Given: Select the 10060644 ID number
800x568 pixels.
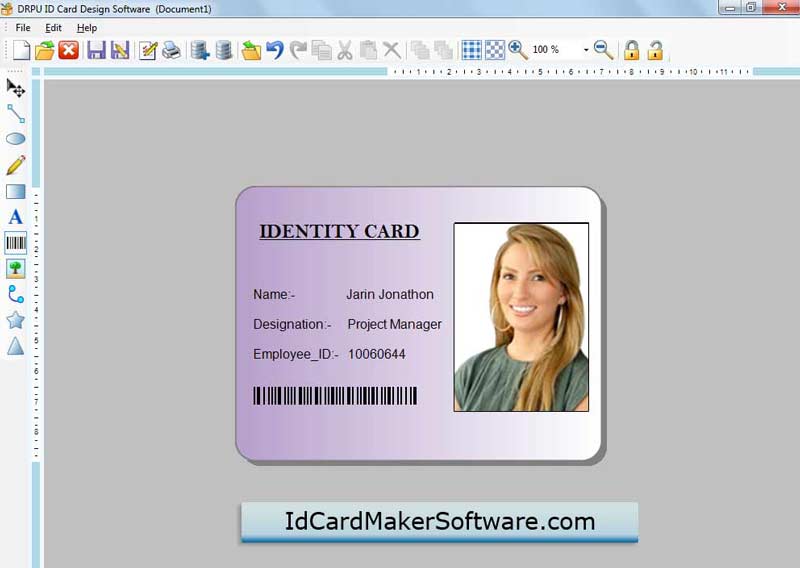Looking at the screenshot, I should click(x=377, y=354).
